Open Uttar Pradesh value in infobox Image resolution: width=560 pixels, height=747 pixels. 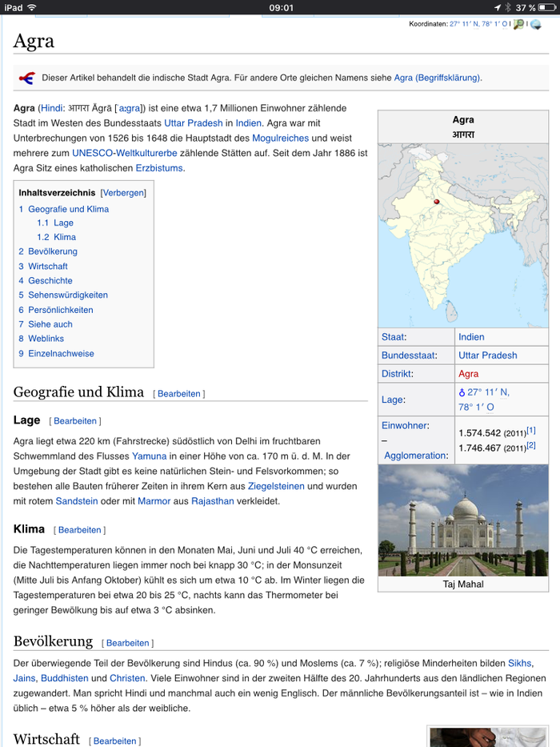tap(488, 355)
